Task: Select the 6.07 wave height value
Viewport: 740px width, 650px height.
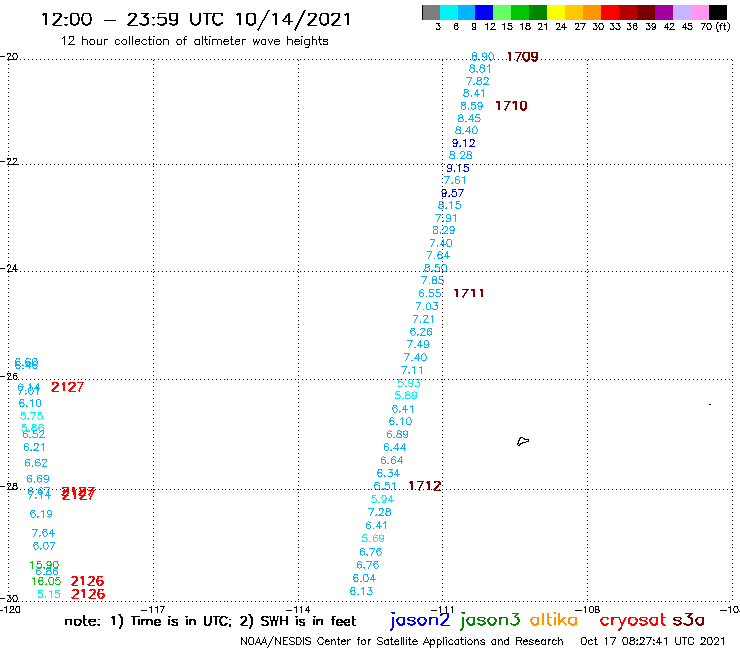Action: click(44, 546)
